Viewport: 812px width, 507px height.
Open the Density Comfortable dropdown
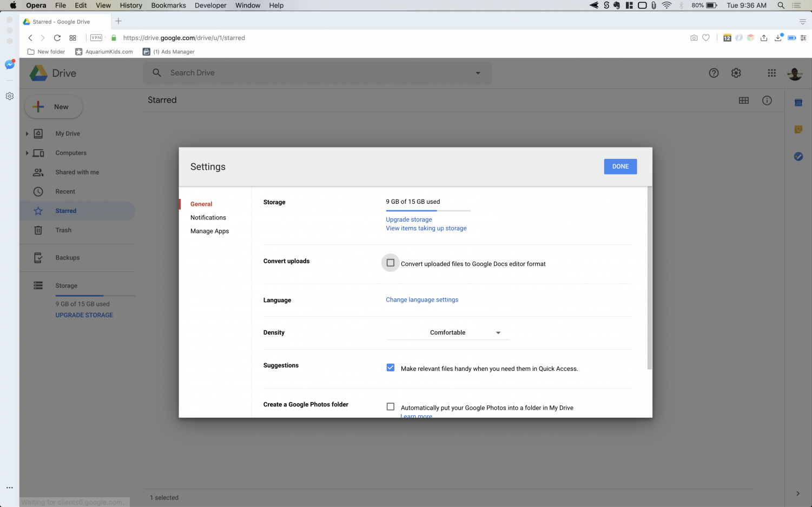point(447,332)
